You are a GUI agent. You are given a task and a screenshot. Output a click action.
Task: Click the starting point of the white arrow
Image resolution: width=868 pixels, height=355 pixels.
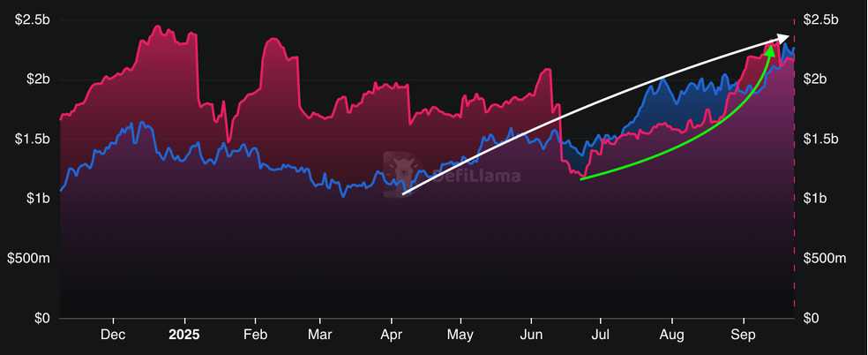pos(404,193)
